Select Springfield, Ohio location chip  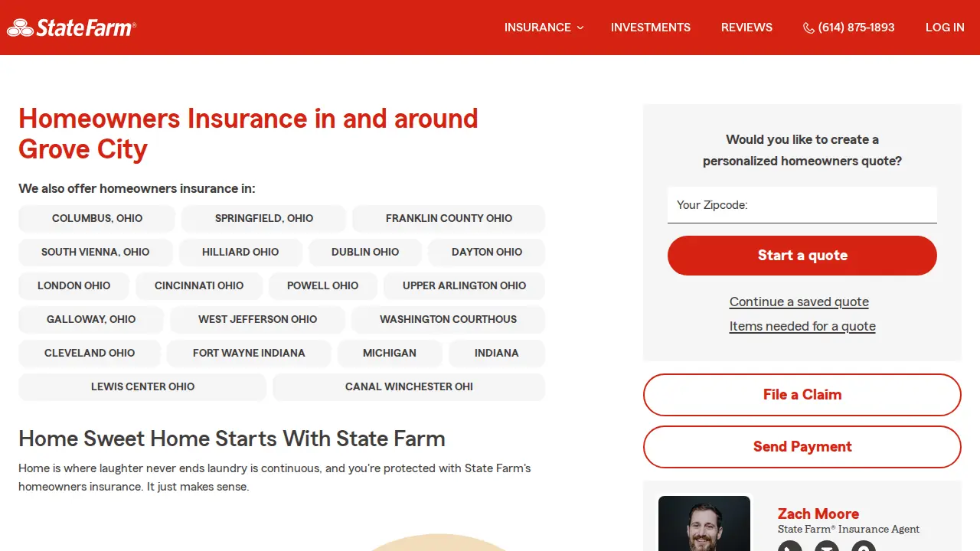click(264, 218)
